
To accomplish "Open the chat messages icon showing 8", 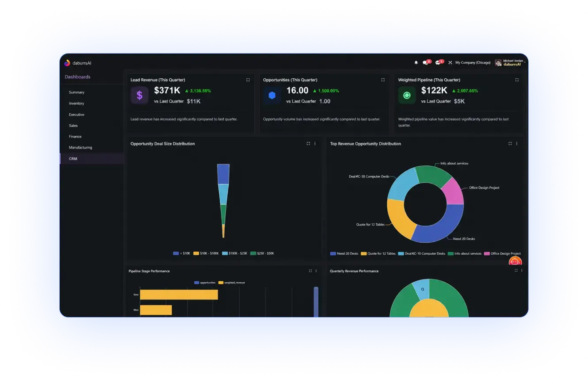I will tap(426, 62).
